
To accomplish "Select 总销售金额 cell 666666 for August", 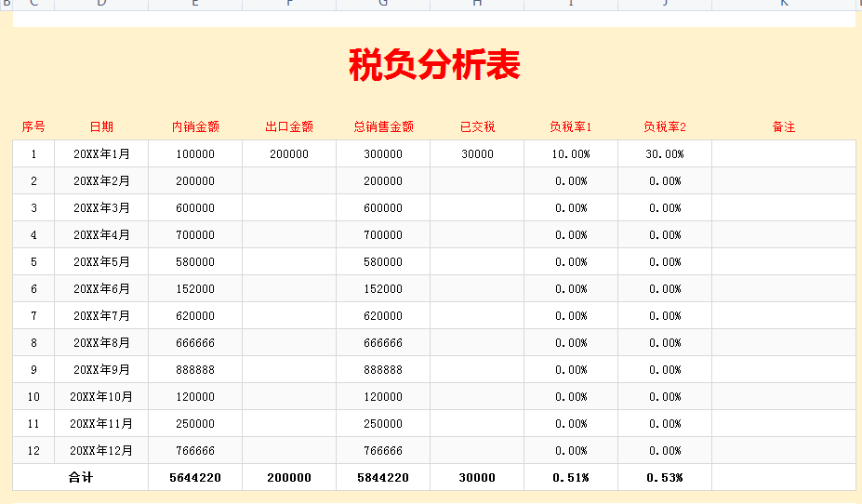I will tap(383, 342).
